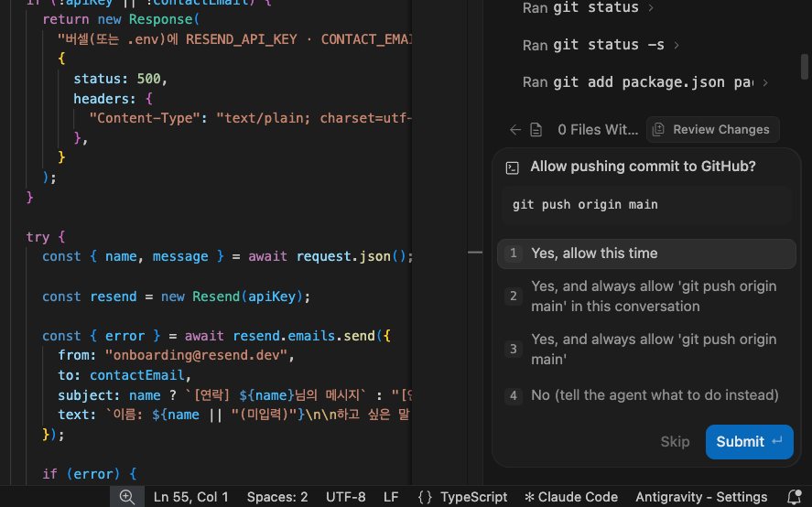Select 'Yes, allow this time' option
The width and height of the screenshot is (812, 507).
point(646,253)
